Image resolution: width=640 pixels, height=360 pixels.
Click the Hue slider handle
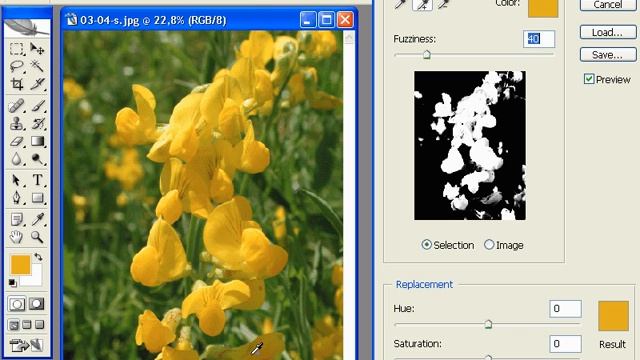488,324
